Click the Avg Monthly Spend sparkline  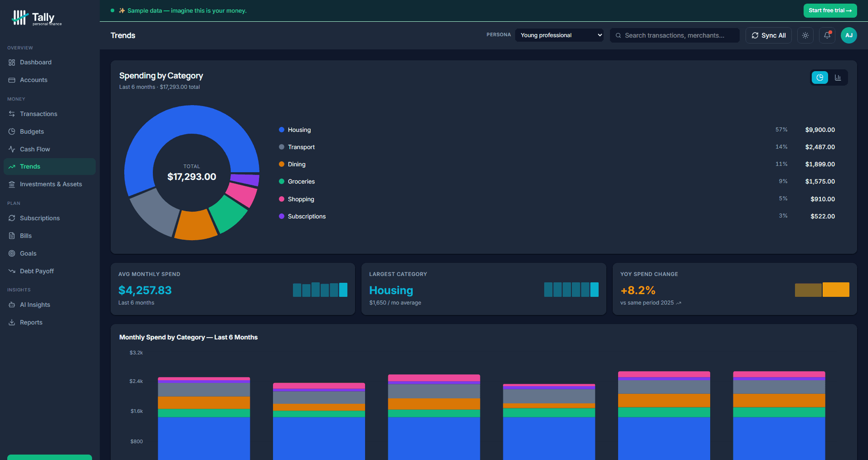[320, 289]
